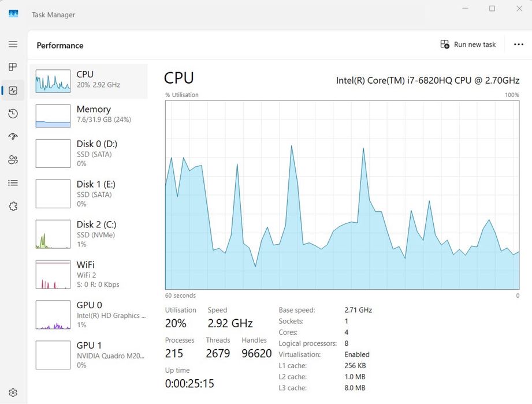This screenshot has height=404, width=532.
Task: Click the Task Manager app icon in title bar
Action: 13,13
